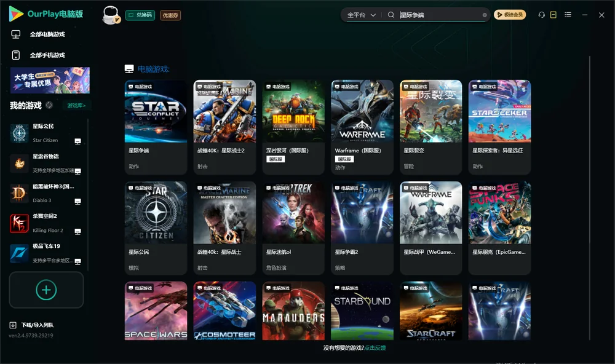Open 下载/导入列队 download queue
Screen dimensions: 615x364
[38, 325]
